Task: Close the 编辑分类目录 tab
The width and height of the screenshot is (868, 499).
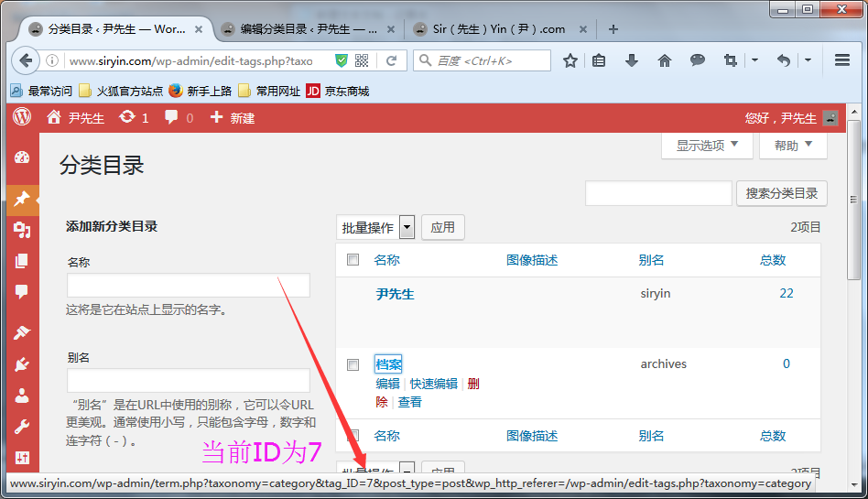Action: pyautogui.click(x=391, y=29)
